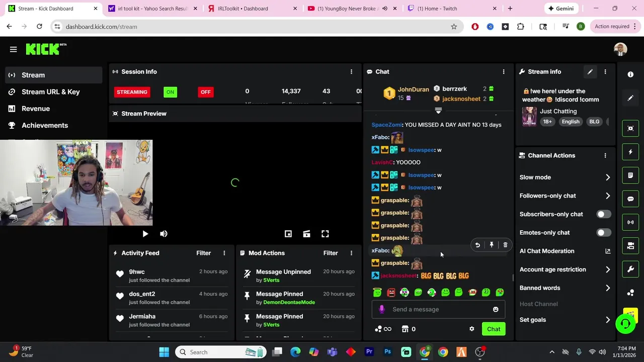Open emoji picker in message box
644x362 pixels.
coord(496,309)
